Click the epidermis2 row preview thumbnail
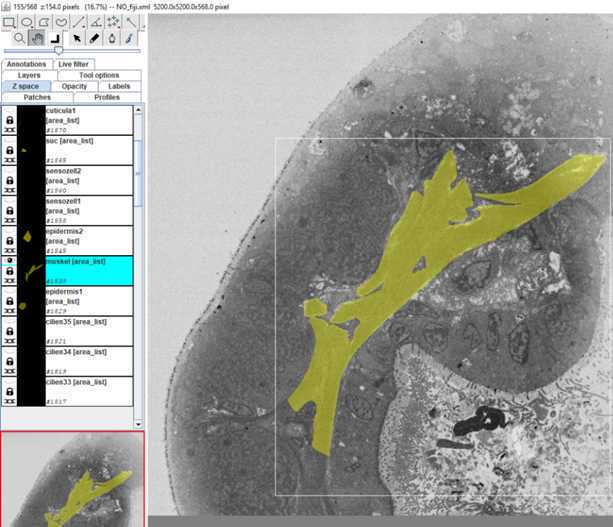Viewport: 613px width, 527px height. click(31, 240)
